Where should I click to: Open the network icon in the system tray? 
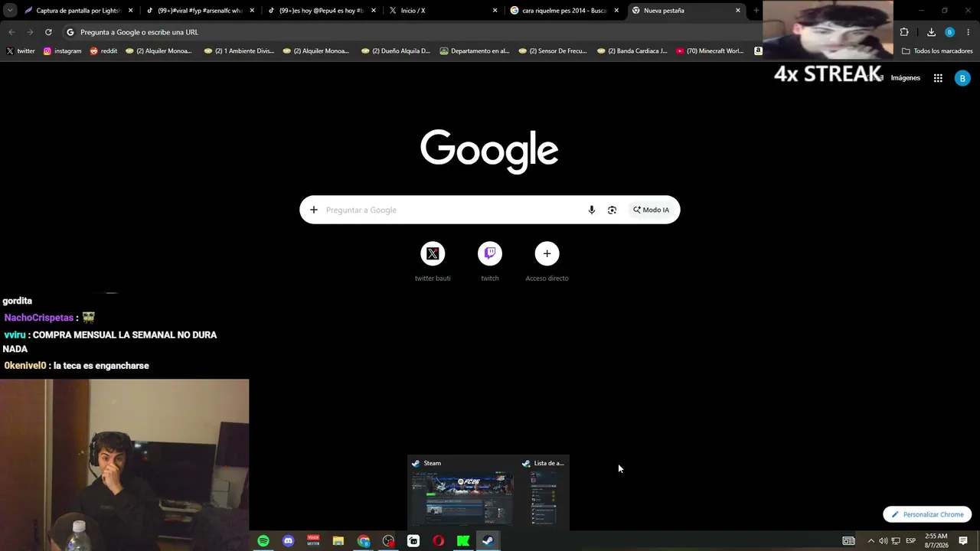[896, 541]
